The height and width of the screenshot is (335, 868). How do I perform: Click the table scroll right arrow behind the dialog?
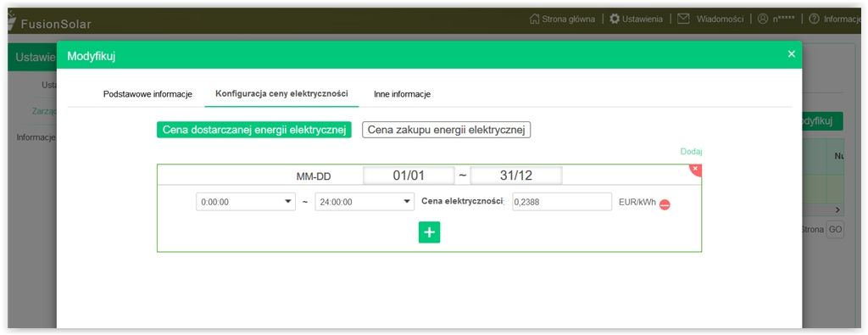click(837, 209)
